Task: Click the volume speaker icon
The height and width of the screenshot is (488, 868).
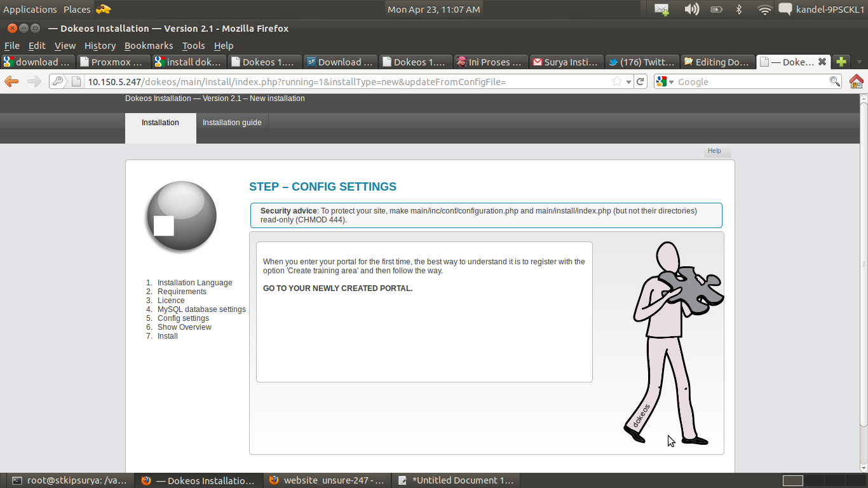Action: coord(691,10)
